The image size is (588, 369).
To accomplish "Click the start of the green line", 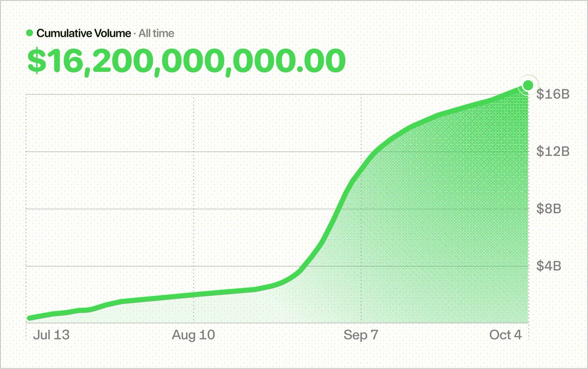I will coord(29,318).
